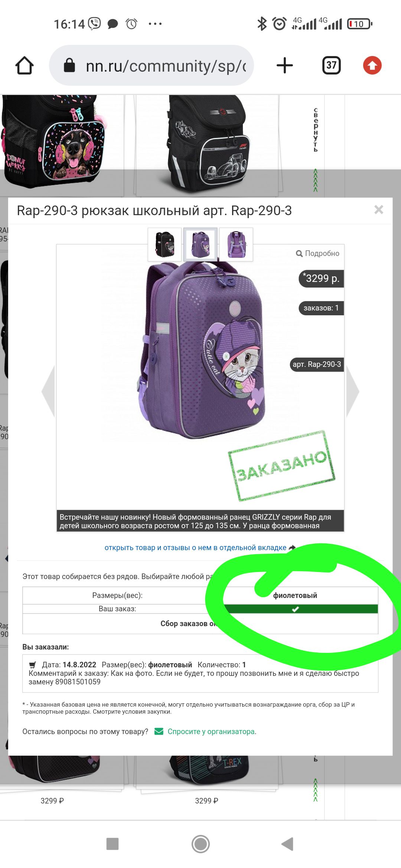
Task: Tap Android recent apps square button
Action: pyautogui.click(x=113, y=844)
